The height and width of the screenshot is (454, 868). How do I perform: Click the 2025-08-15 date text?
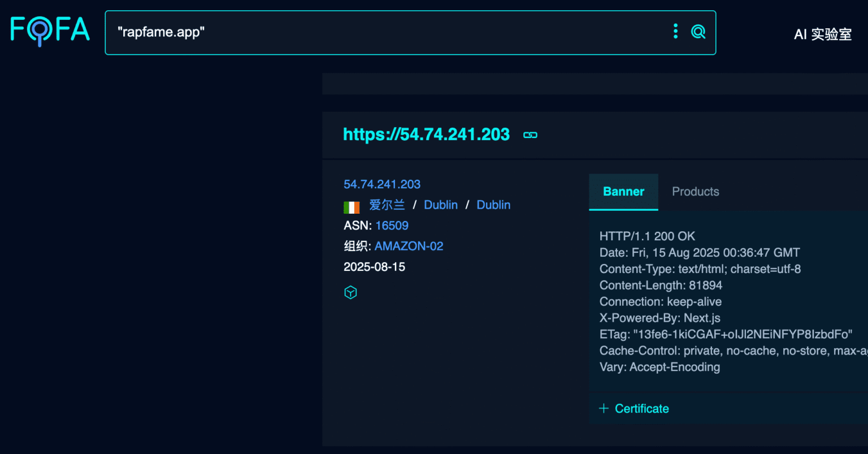coord(374,267)
